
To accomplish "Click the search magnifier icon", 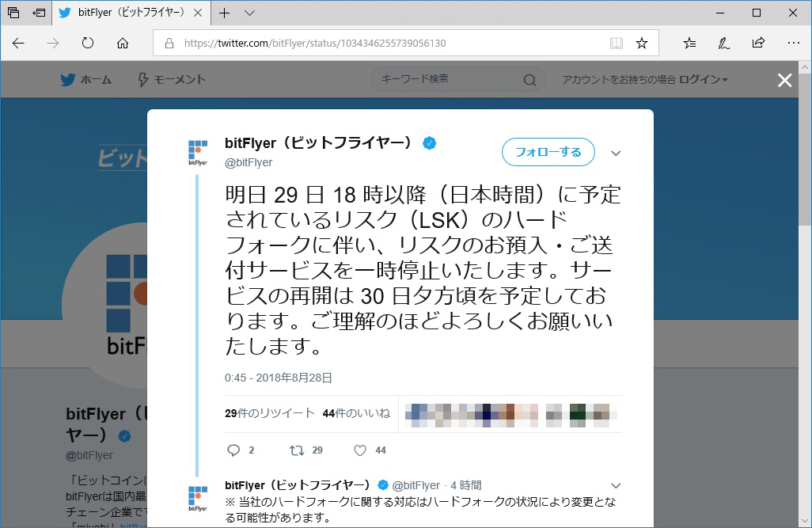I will [x=529, y=80].
